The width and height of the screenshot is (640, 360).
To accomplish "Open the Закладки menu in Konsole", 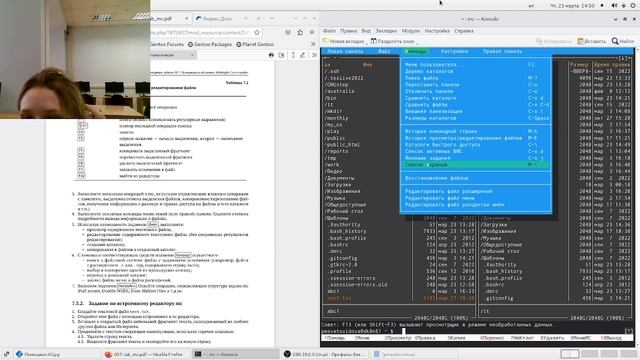I will pyautogui.click(x=386, y=31).
